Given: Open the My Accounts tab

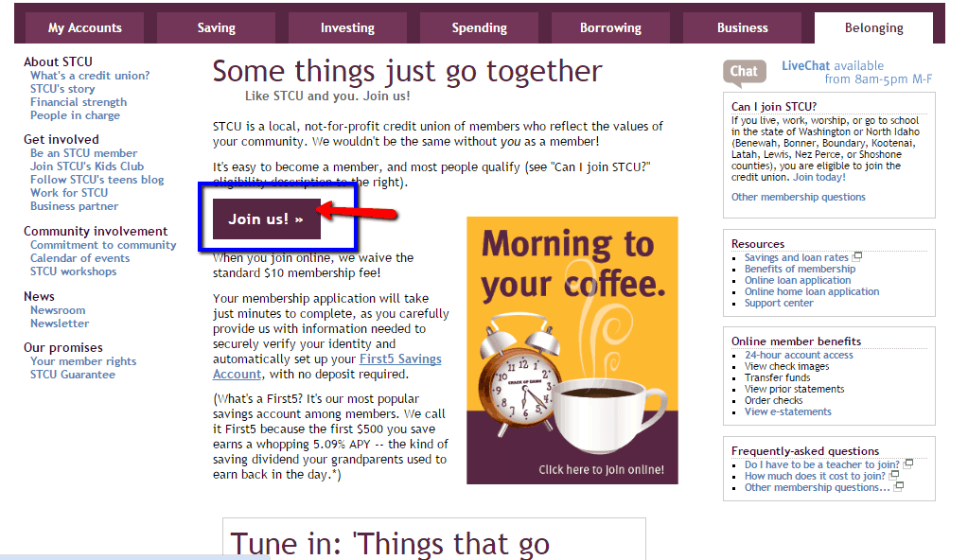Looking at the screenshot, I should (84, 27).
